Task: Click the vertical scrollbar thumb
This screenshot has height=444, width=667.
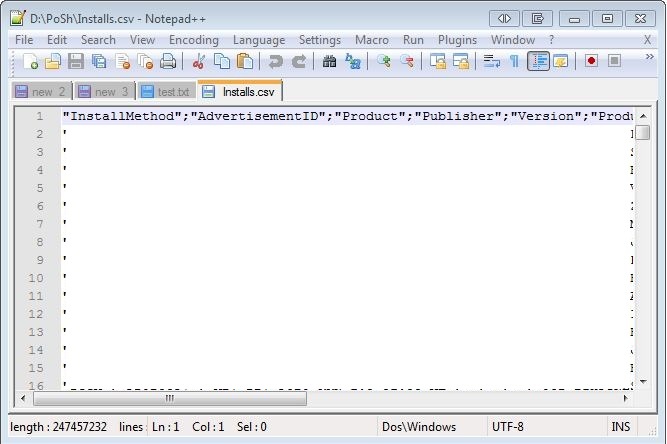Action: click(x=643, y=132)
